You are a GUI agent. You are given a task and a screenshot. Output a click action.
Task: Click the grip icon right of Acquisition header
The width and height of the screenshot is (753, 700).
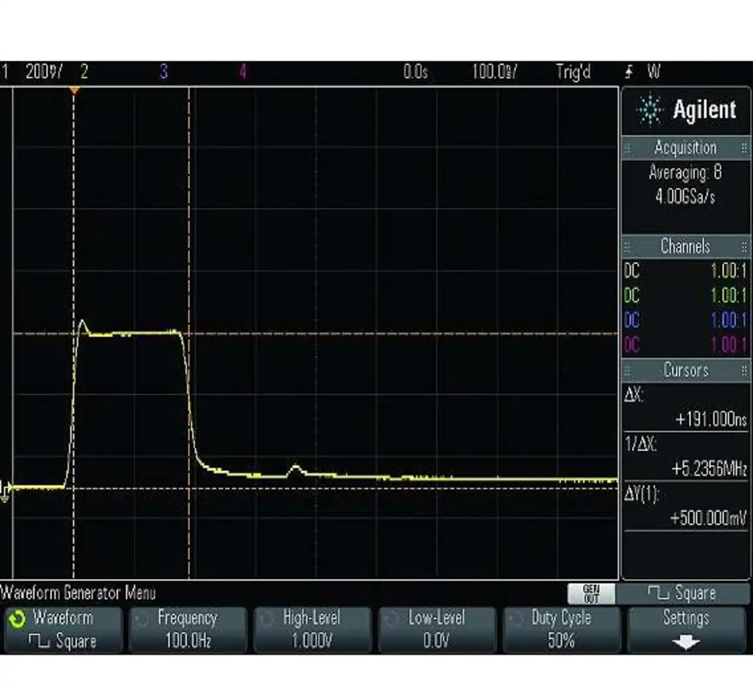coord(744,148)
